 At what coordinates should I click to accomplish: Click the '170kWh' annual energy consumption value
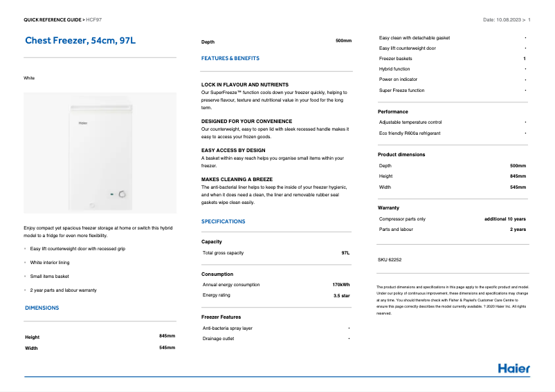(x=341, y=284)
